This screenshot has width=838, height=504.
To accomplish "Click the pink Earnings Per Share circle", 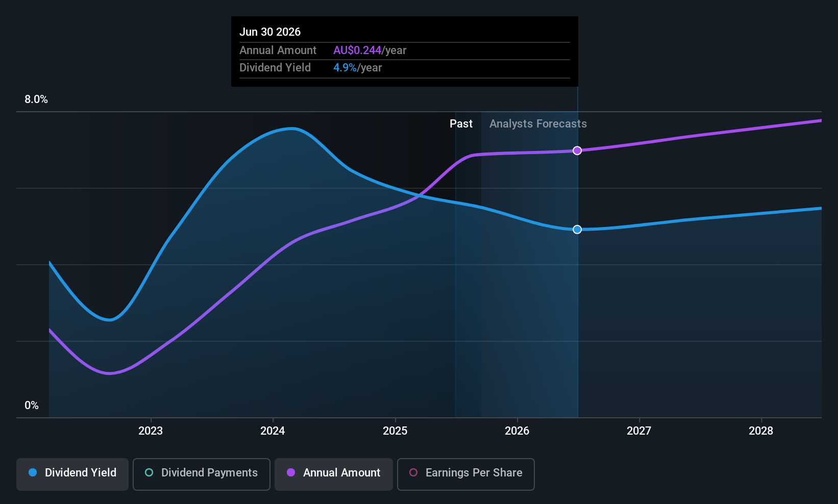I will click(x=413, y=472).
